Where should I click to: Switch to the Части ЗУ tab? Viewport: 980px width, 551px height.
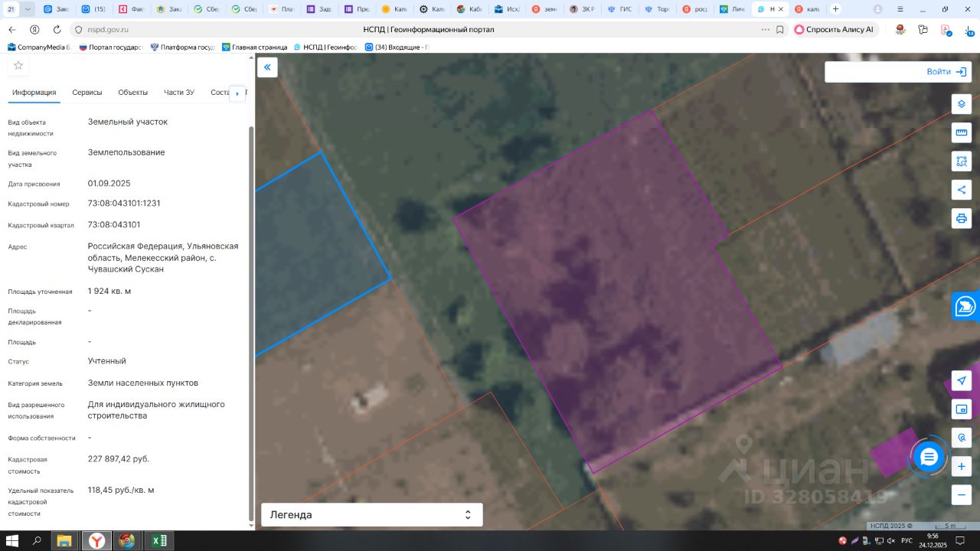[179, 93]
